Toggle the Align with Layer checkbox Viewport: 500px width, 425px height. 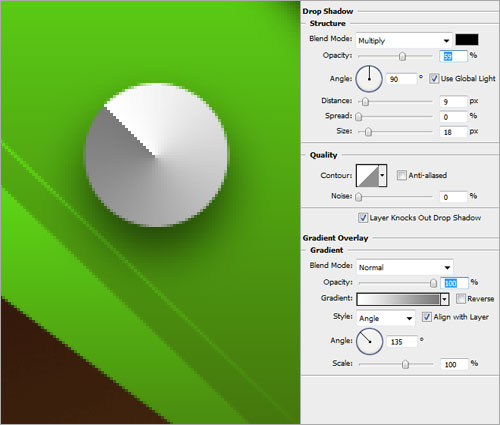tap(426, 317)
